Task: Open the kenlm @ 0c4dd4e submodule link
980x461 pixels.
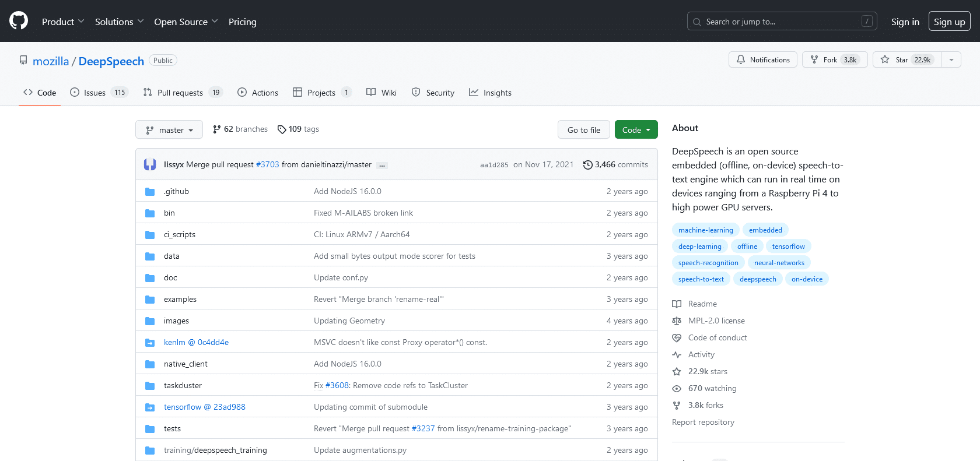Action: coord(196,343)
